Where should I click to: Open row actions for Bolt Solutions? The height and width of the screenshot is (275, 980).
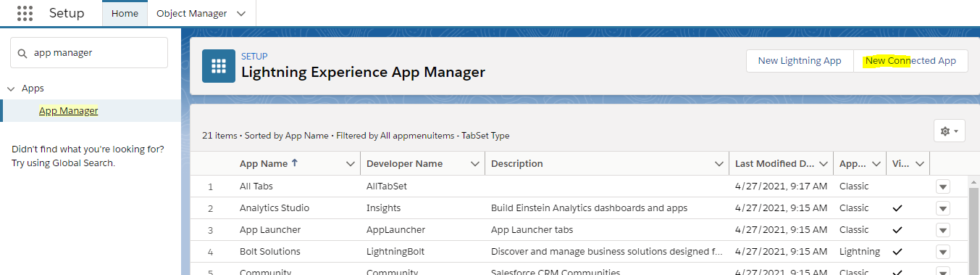click(x=942, y=252)
